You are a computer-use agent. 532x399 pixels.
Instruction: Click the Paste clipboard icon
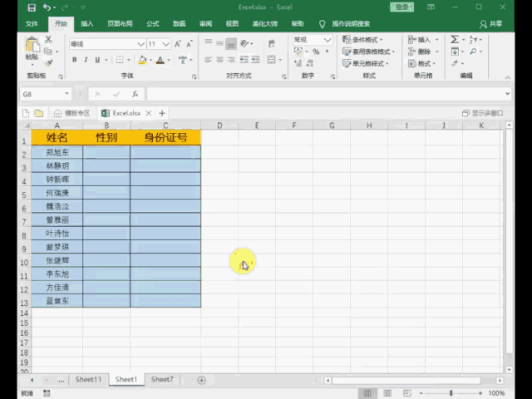coord(32,45)
